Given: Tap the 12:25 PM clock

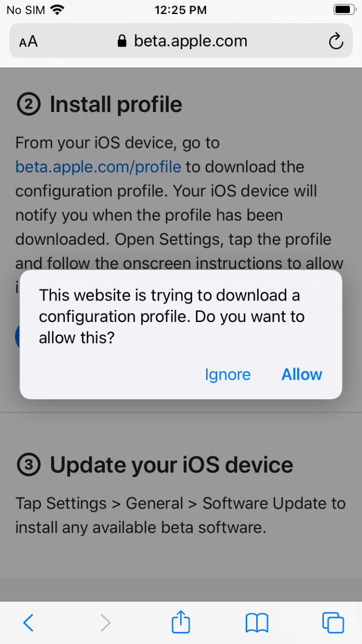Looking at the screenshot, I should point(180,10).
